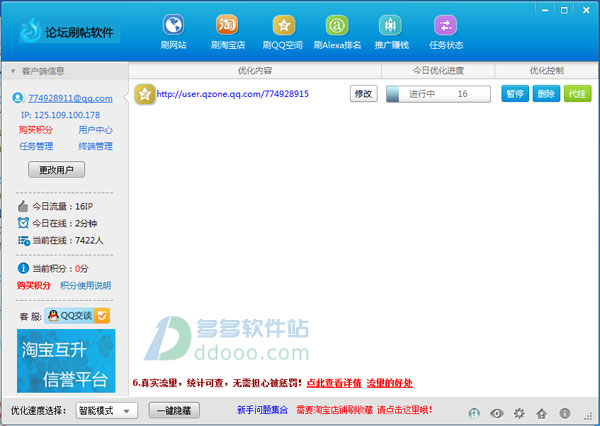The width and height of the screenshot is (600, 426).
Task: Click the 进行中 16 progress bar
Action: point(438,94)
